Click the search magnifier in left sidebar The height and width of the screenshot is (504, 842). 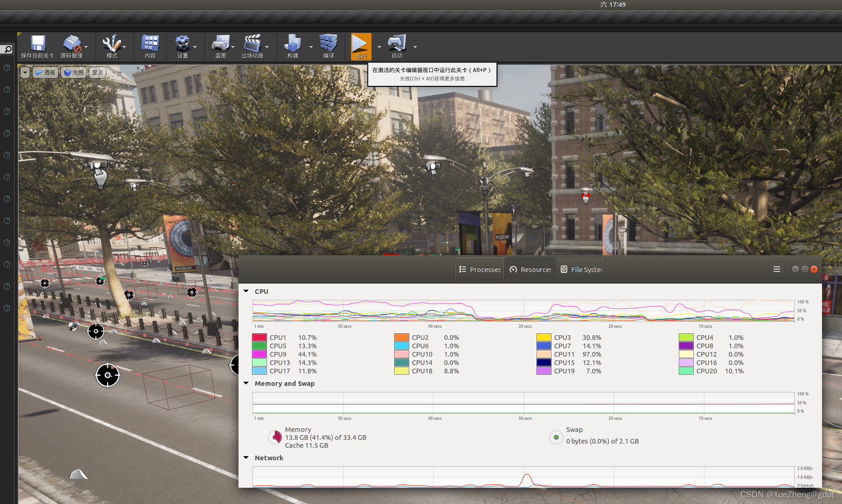pos(7,49)
